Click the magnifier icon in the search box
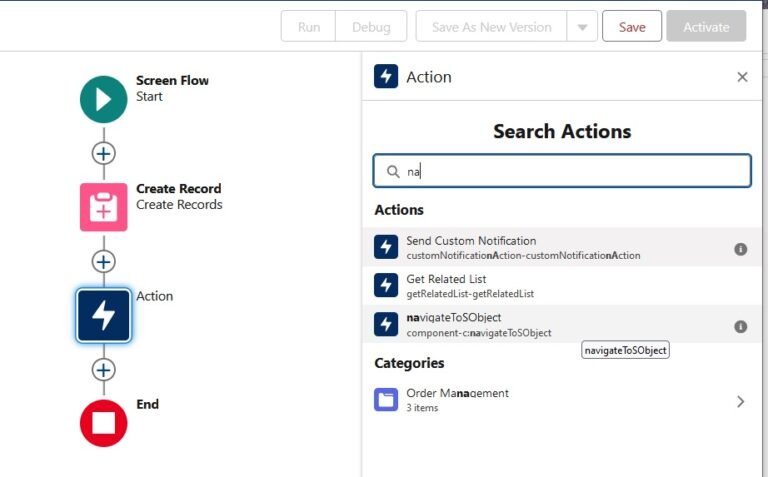Viewport: 768px width, 477px height. click(393, 171)
